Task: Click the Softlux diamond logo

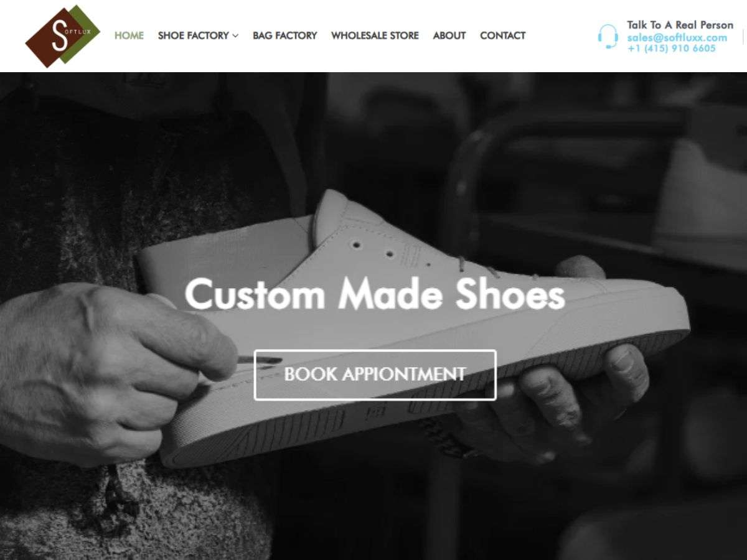Action: (62, 36)
